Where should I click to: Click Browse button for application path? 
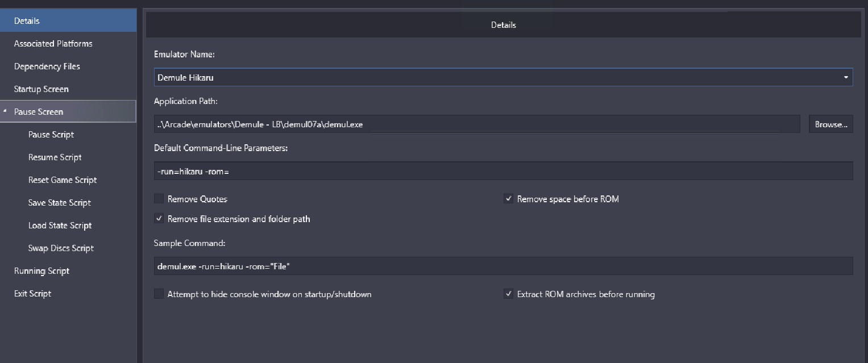(830, 124)
